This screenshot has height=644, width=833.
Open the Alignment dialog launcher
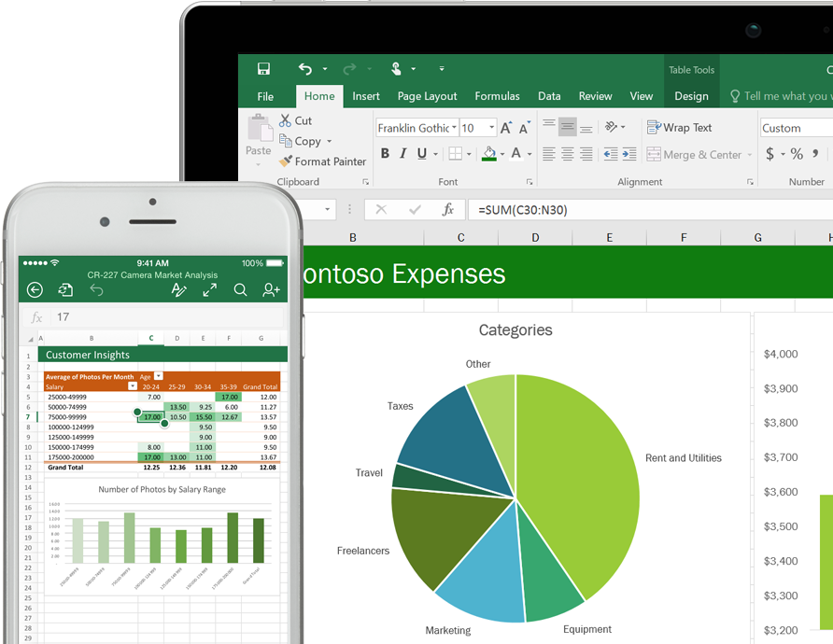tap(750, 182)
